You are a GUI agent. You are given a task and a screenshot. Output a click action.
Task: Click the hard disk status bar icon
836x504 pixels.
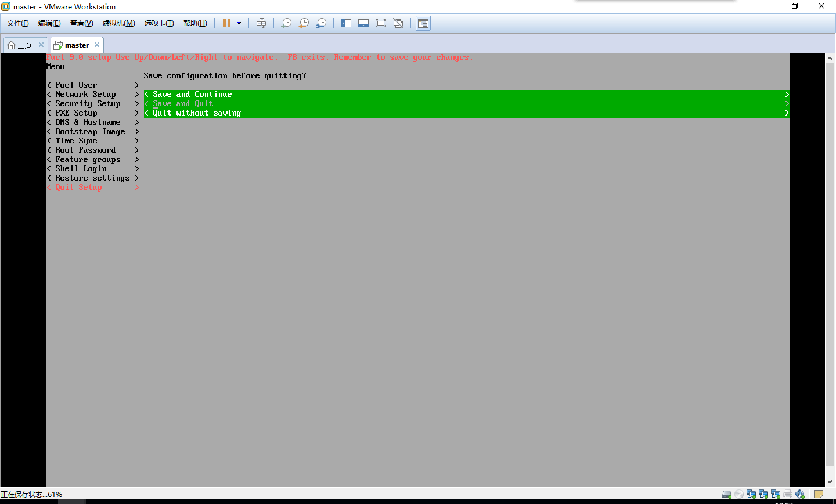point(727,494)
